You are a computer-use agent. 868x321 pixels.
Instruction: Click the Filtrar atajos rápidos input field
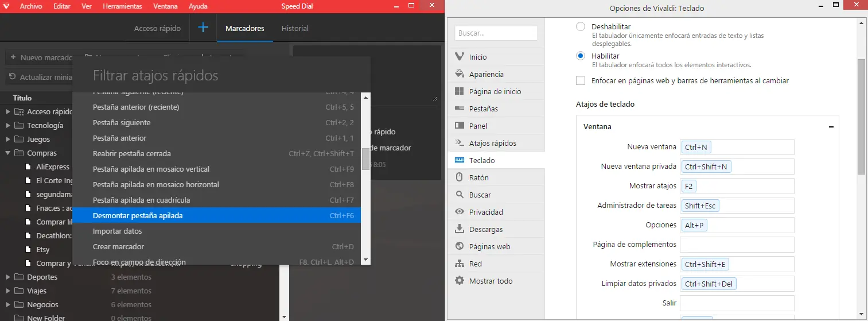[221, 75]
